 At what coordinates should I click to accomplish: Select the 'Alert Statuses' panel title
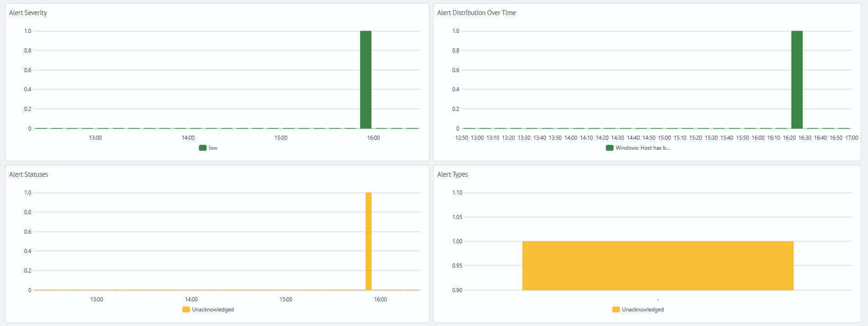point(28,174)
